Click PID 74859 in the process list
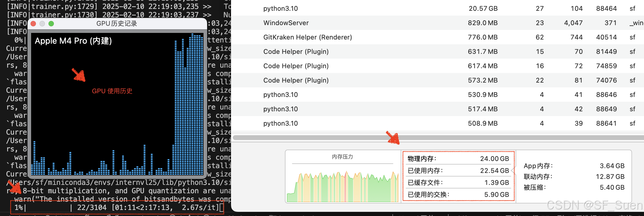 (606, 66)
